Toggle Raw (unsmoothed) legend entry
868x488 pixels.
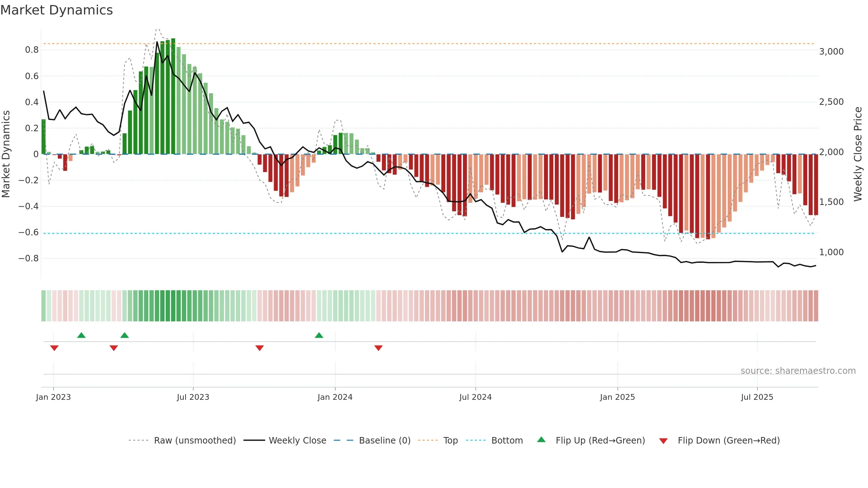182,440
